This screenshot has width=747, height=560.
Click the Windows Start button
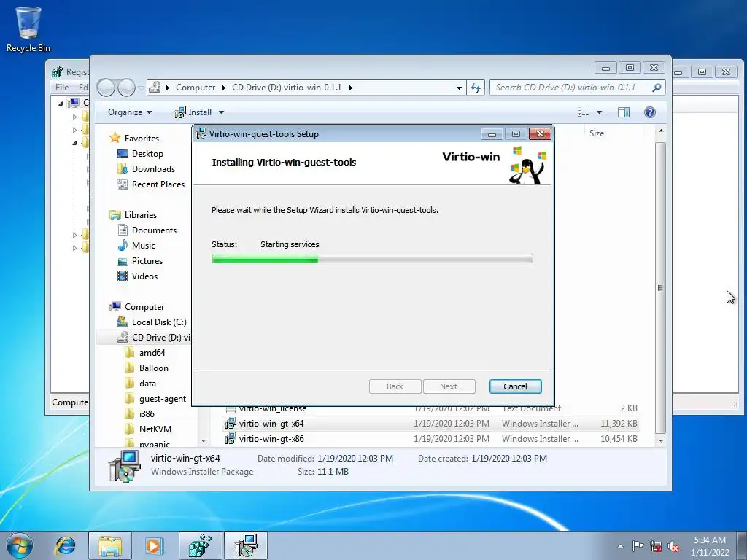(x=20, y=545)
